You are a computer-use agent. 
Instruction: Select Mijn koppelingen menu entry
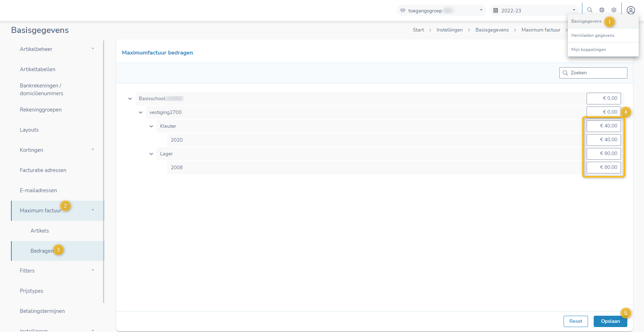pyautogui.click(x=588, y=50)
